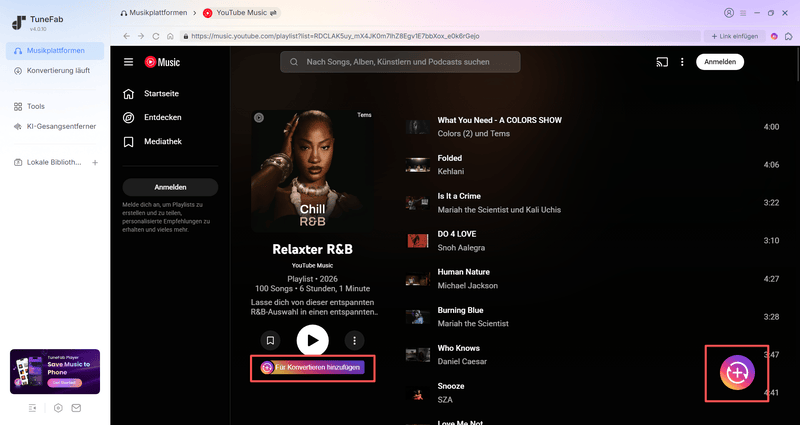The height and width of the screenshot is (425, 800).
Task: Click the plus icon beside Lokale Bibliothek
Action: tap(95, 162)
